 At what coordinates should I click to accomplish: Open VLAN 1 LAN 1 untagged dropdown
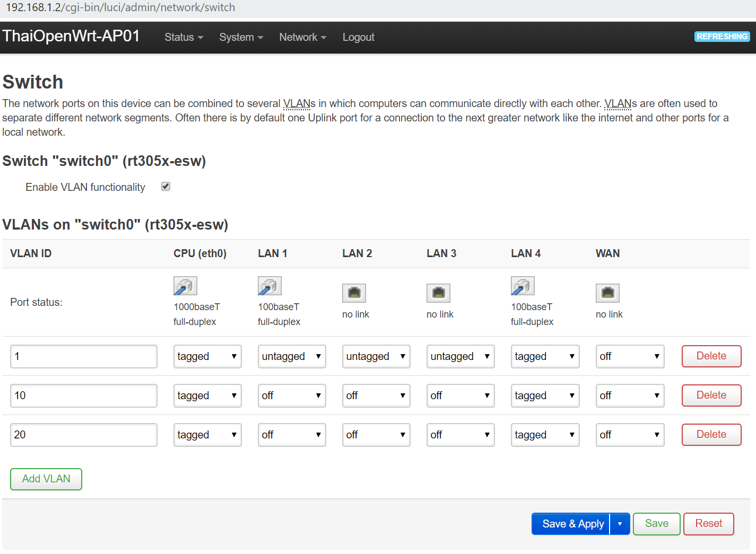(x=292, y=356)
